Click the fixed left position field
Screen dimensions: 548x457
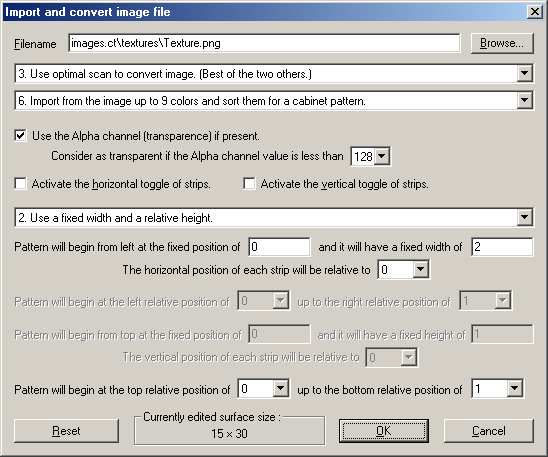279,247
